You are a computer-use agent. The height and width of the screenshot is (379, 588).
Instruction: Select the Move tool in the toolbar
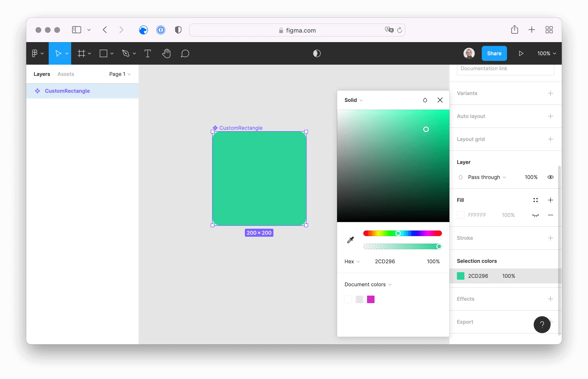point(59,53)
